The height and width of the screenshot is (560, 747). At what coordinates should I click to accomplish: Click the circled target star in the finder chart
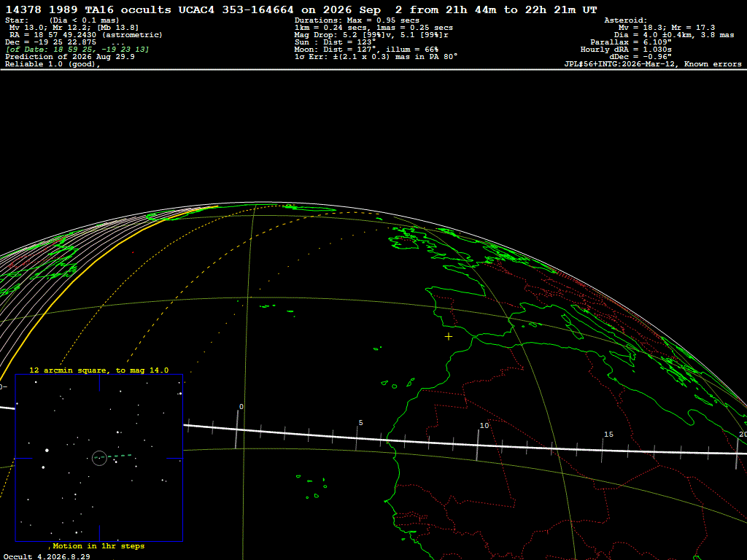(x=99, y=458)
